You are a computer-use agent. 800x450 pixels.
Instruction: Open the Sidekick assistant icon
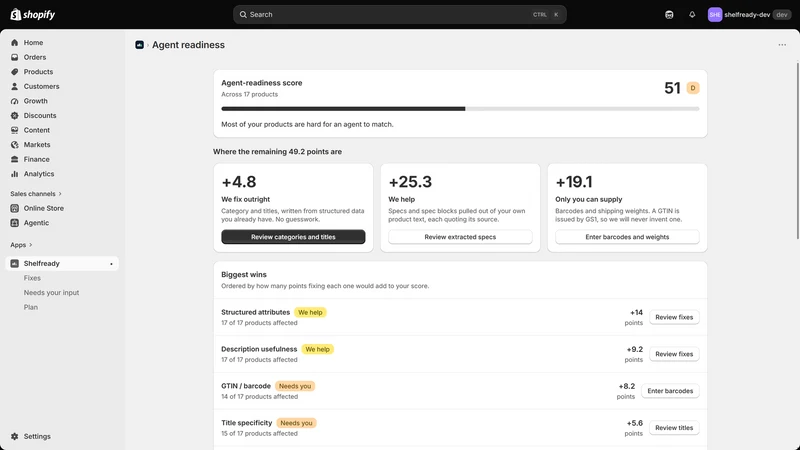[x=669, y=15]
